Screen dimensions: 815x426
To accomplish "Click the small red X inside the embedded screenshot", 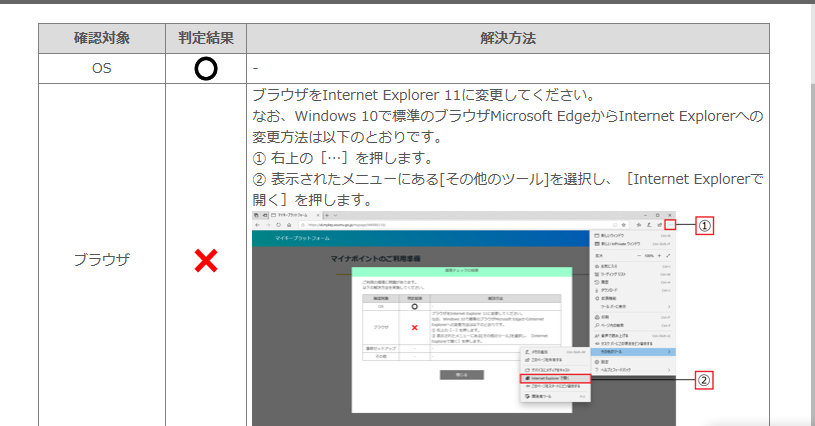I will tap(414, 327).
